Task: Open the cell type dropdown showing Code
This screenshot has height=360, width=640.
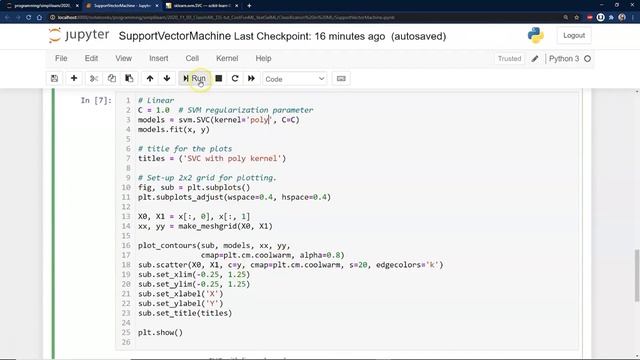Action: coord(295,79)
